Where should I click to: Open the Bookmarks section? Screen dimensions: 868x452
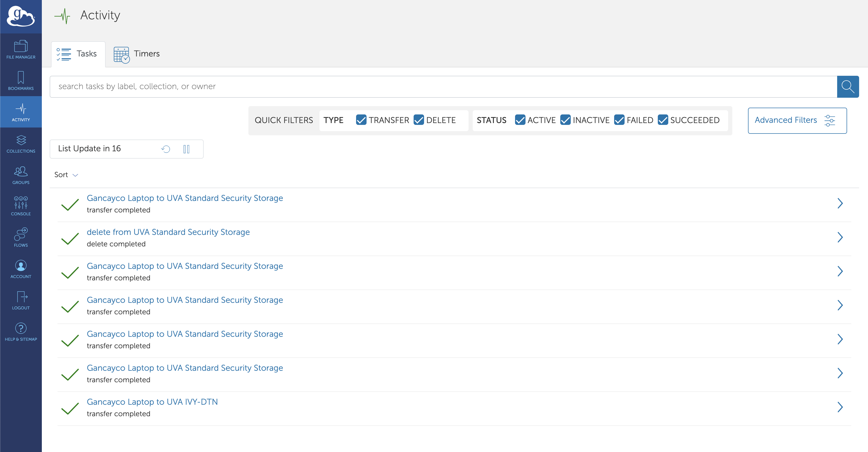[x=21, y=82]
